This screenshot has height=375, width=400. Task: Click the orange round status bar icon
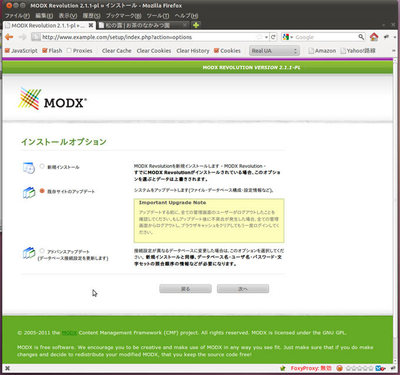point(339,368)
